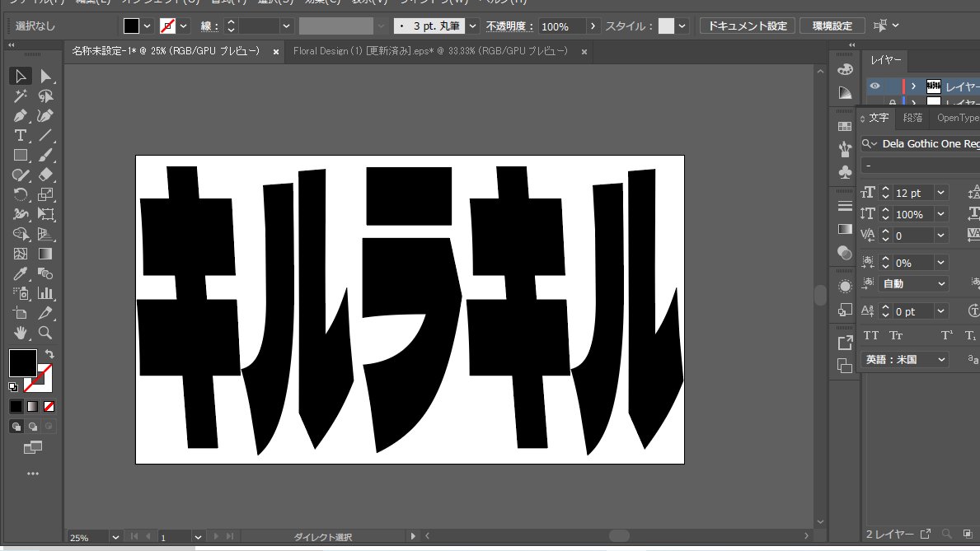
Task: Select the Free Transform tool
Action: (45, 214)
